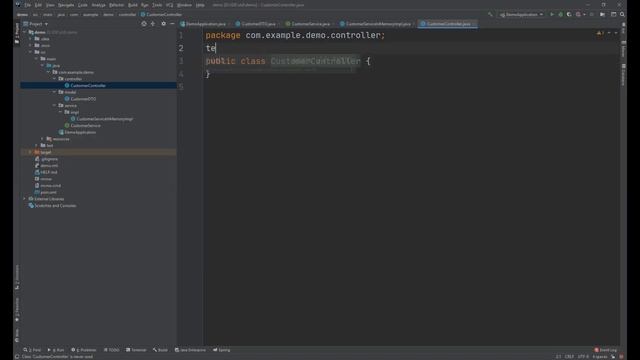Switch to CustomerService.java tab
The width and height of the screenshot is (640, 360).
pyautogui.click(x=309, y=24)
